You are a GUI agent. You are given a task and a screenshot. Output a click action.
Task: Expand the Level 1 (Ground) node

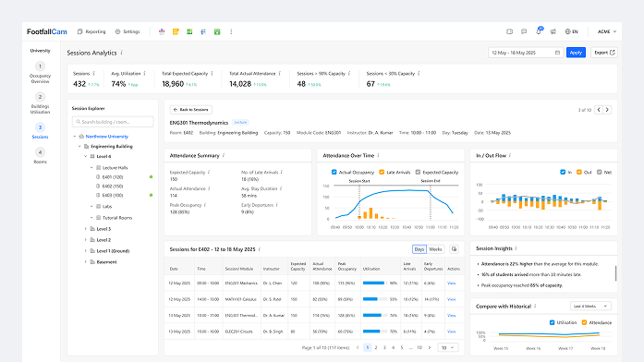85,251
